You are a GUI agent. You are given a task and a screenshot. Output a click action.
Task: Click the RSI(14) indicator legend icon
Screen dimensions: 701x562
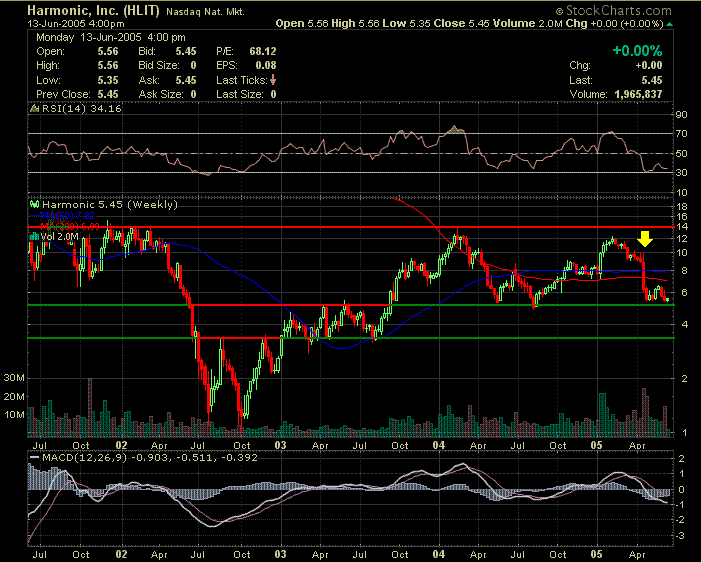pyautogui.click(x=34, y=109)
